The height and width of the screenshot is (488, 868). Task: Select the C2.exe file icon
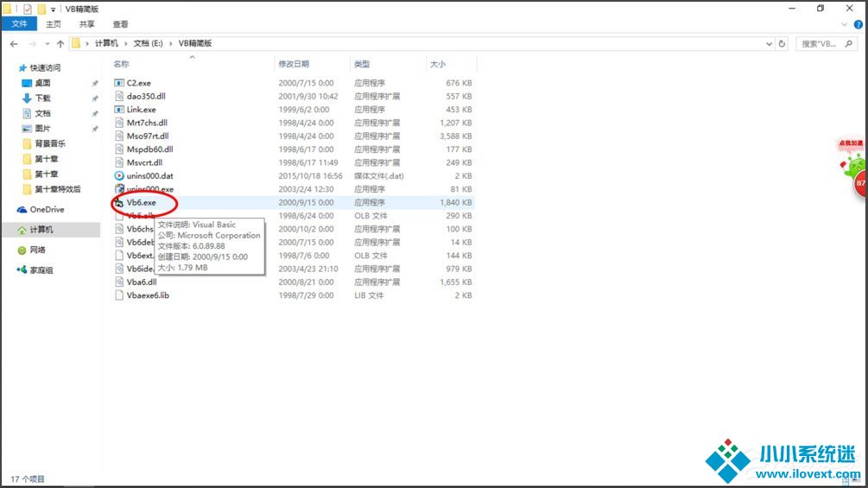[118, 83]
